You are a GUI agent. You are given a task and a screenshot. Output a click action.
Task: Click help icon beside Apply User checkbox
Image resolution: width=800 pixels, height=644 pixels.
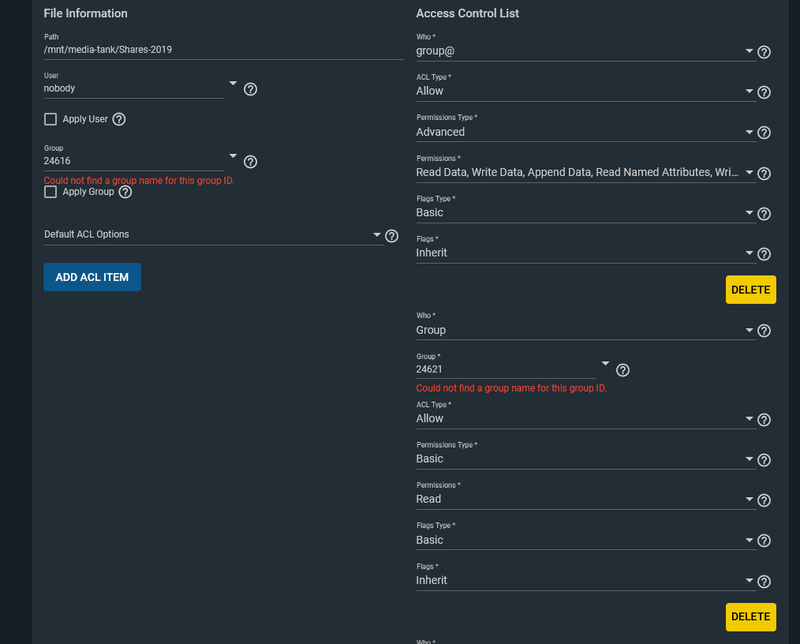click(x=119, y=120)
